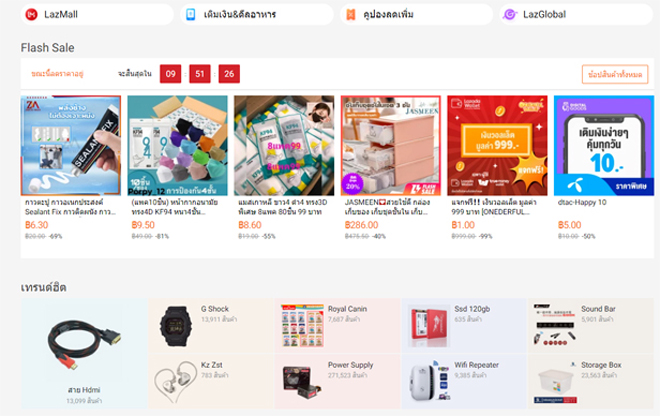
Task: Click the shop all Flash Sale products button
Action: (x=615, y=75)
